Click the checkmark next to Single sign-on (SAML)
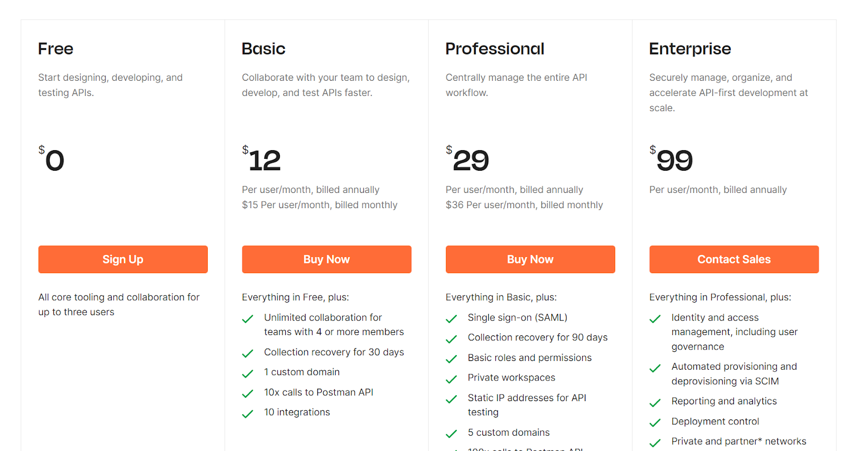The image size is (868, 451). 451,319
